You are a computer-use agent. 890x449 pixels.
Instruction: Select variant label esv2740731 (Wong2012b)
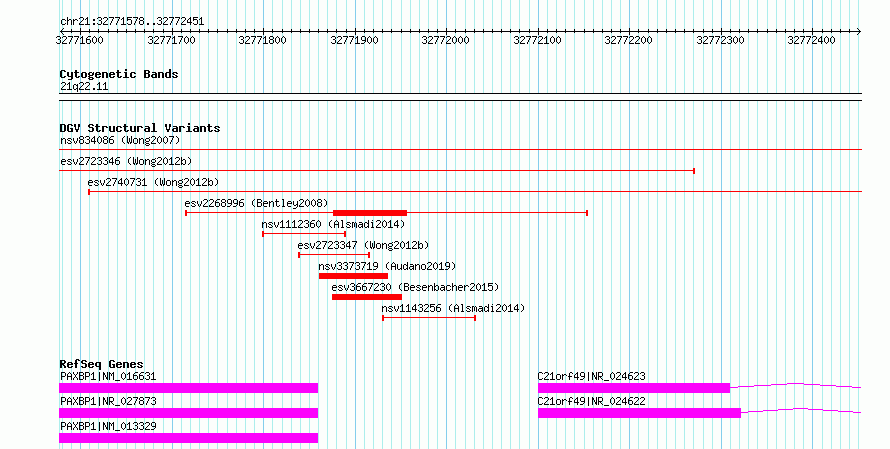click(x=153, y=182)
